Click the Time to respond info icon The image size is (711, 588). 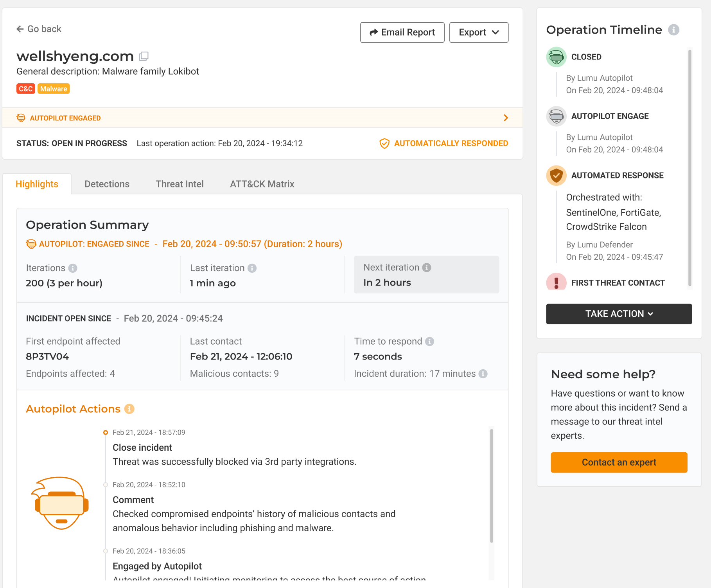(x=430, y=342)
